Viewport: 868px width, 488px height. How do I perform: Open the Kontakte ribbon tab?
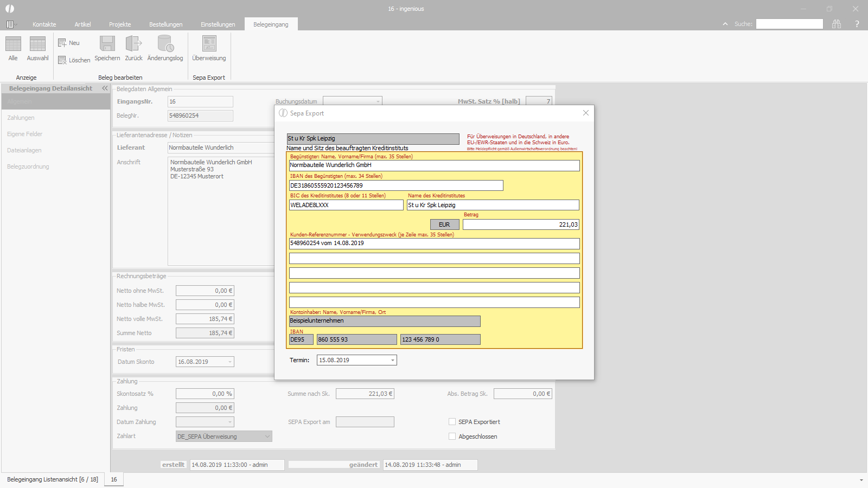coord(44,24)
